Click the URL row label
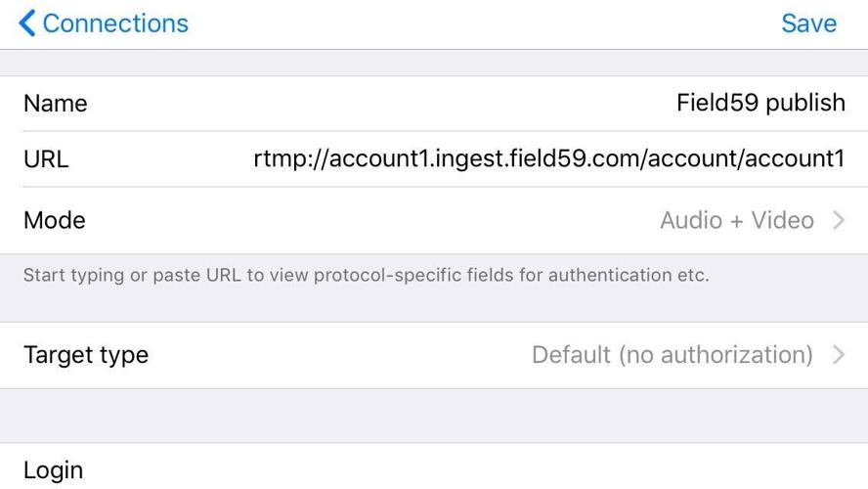 click(x=46, y=159)
